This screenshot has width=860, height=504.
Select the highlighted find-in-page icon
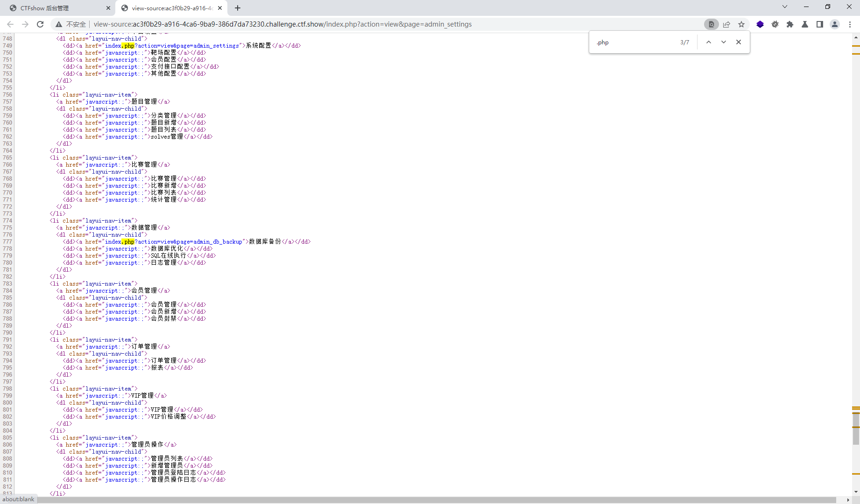point(712,24)
